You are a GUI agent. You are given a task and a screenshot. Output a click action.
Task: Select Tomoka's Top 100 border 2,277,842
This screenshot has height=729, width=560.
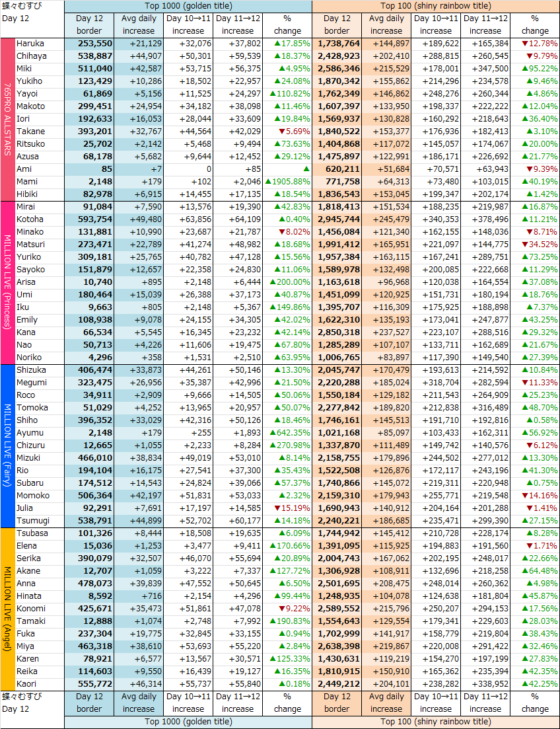coord(337,408)
